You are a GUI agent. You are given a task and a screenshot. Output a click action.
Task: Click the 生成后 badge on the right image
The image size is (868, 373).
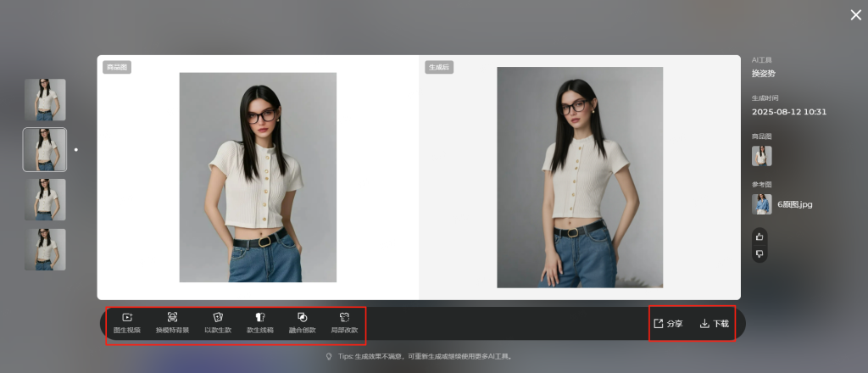[439, 68]
